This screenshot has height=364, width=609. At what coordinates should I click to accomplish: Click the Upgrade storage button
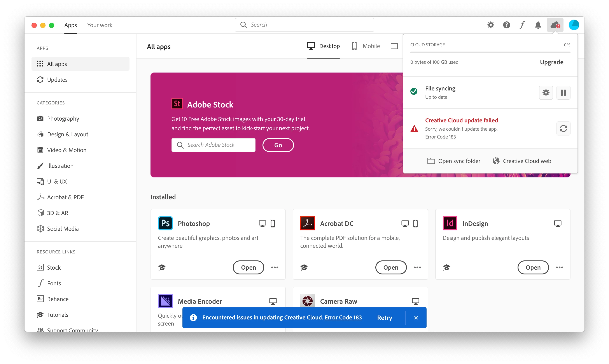point(551,62)
